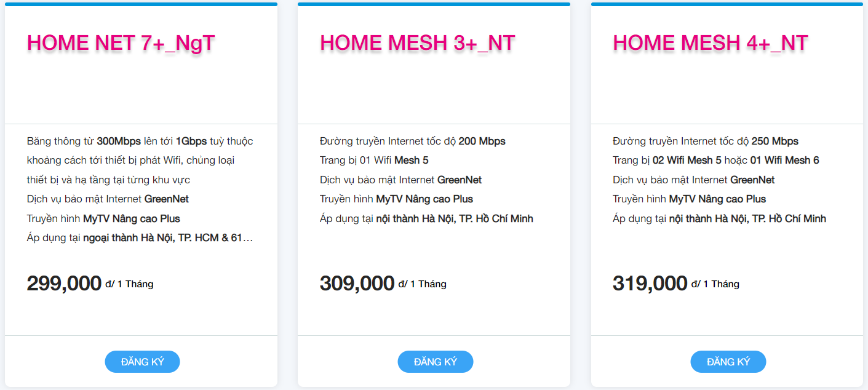Click the 319,000 đ per month price

[650, 284]
